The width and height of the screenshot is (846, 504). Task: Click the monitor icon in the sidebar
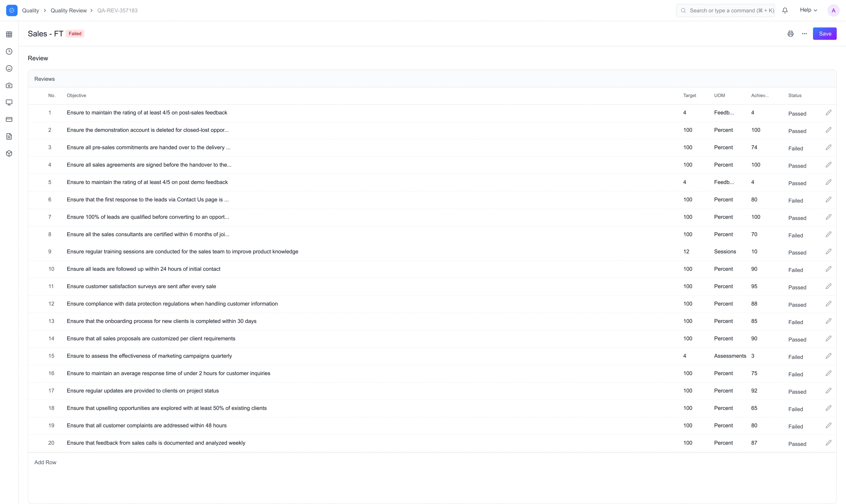click(9, 102)
